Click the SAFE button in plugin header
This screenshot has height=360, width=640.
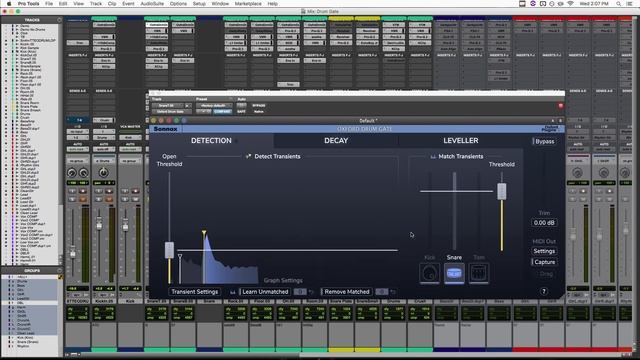241,111
